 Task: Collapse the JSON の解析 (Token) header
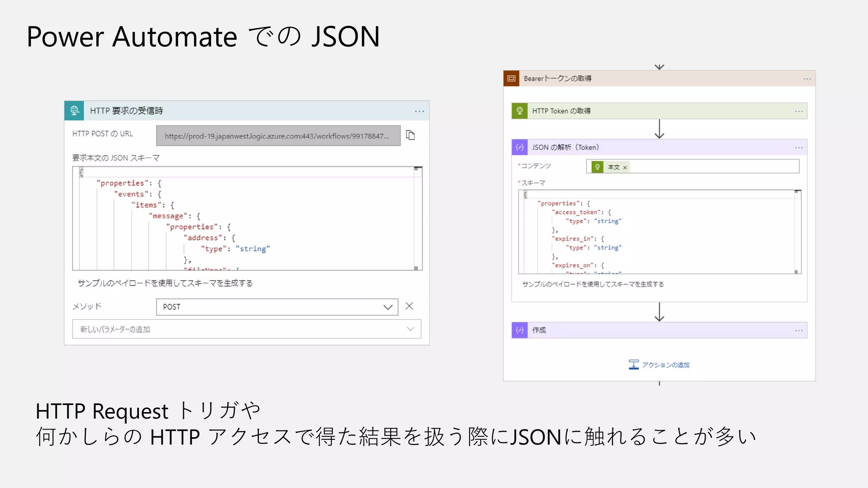click(659, 147)
